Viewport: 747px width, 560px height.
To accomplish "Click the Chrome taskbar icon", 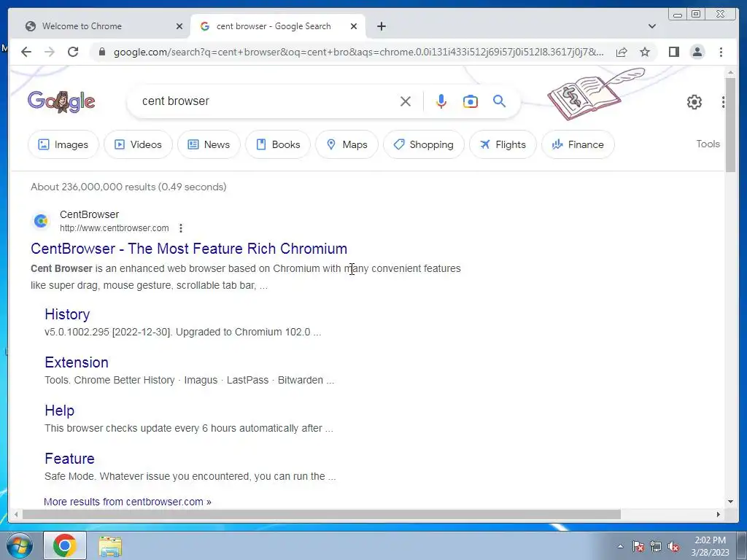I will click(x=65, y=545).
